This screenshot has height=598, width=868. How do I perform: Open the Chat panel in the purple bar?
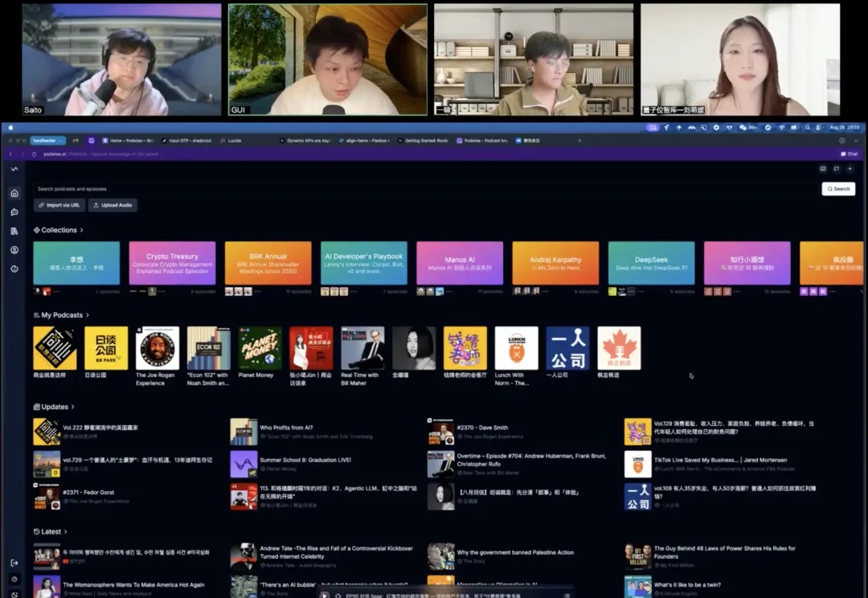pos(850,154)
